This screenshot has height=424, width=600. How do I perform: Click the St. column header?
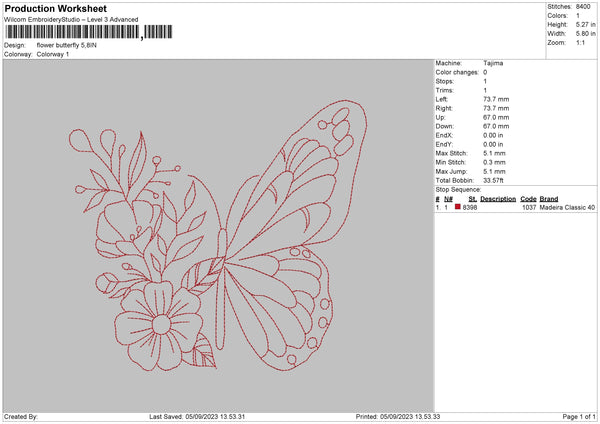473,199
